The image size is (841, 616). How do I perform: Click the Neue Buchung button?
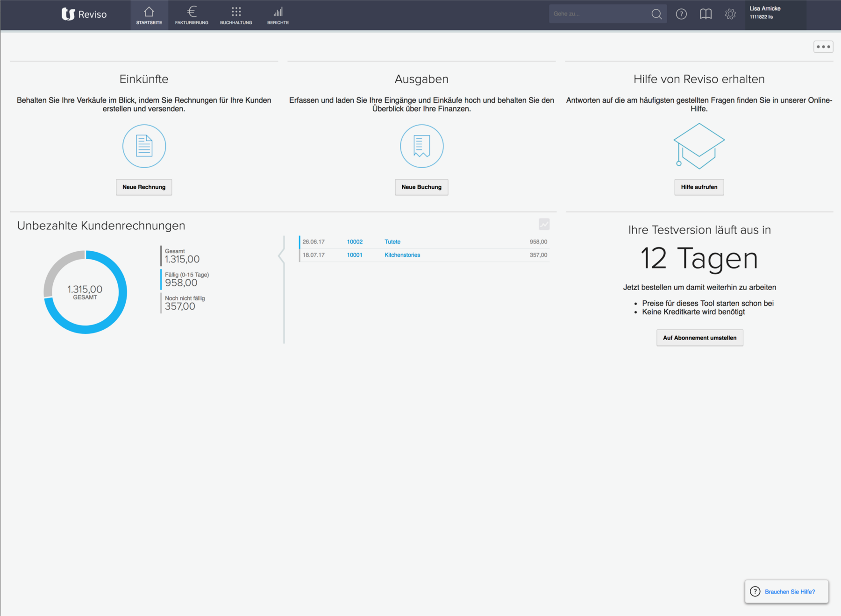[421, 187]
